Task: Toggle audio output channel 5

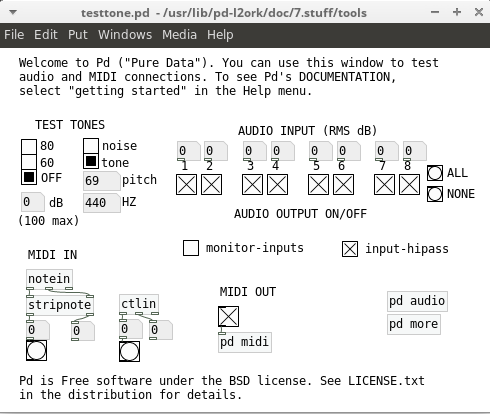Action: [x=318, y=185]
